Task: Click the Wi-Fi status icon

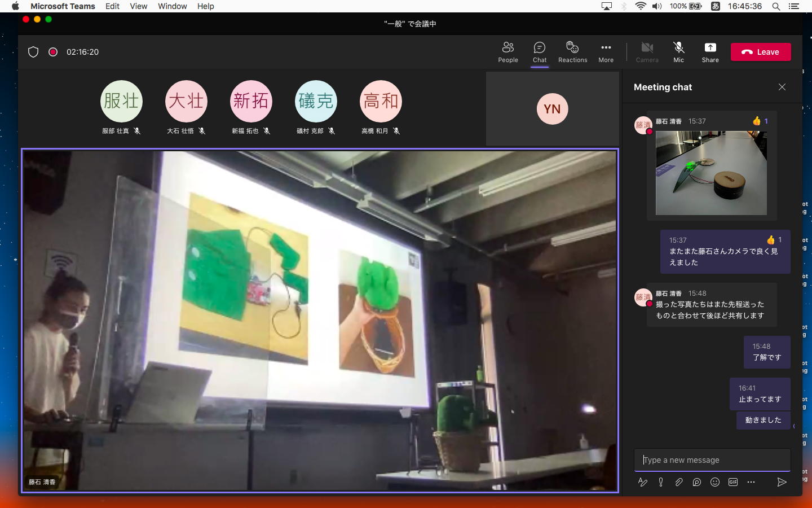Action: [641, 6]
